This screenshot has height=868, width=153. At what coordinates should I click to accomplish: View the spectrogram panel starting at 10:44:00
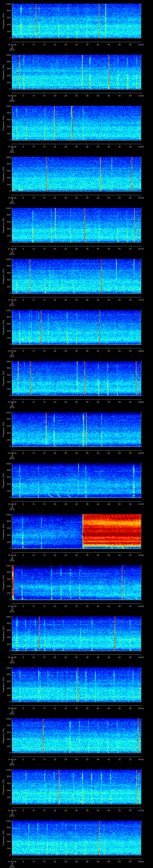coord(76,685)
